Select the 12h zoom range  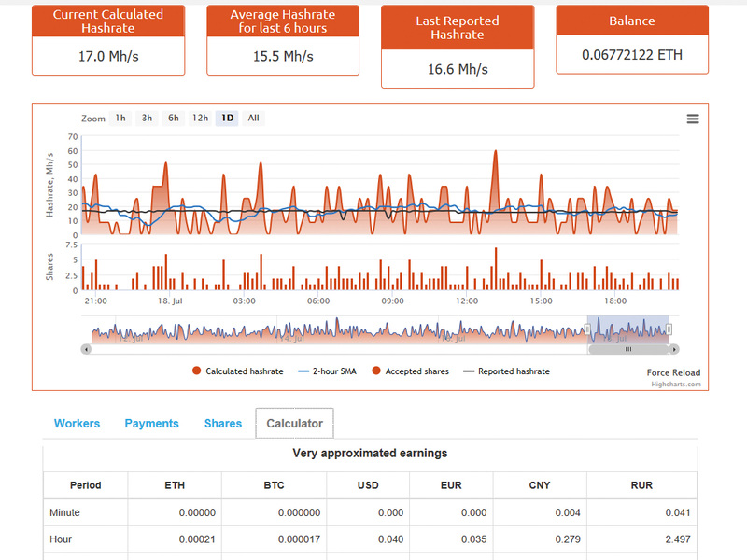tap(200, 119)
